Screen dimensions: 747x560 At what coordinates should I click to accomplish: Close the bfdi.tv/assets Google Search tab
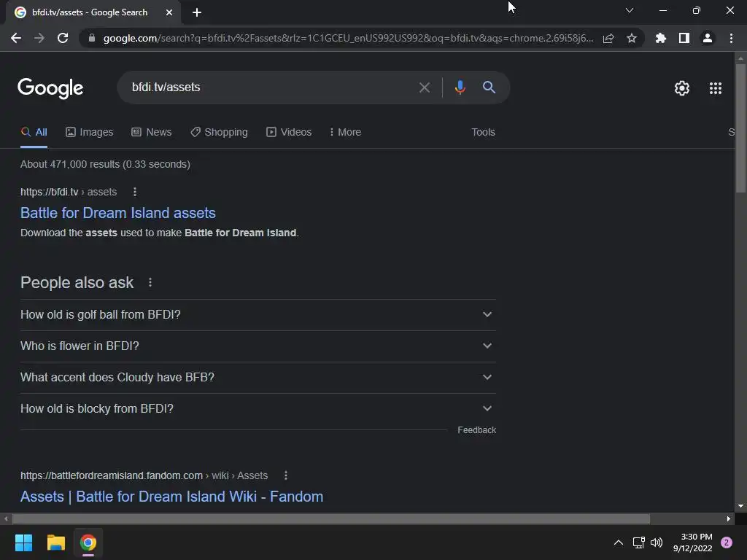(169, 12)
